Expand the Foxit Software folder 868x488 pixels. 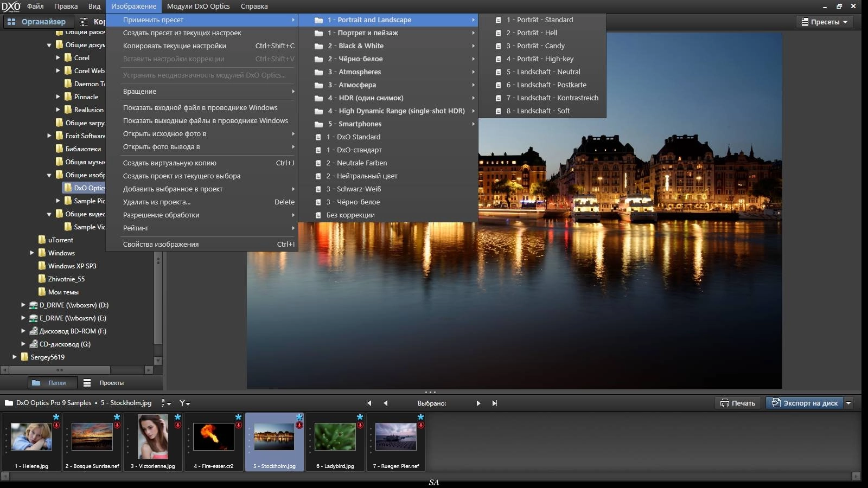49,136
